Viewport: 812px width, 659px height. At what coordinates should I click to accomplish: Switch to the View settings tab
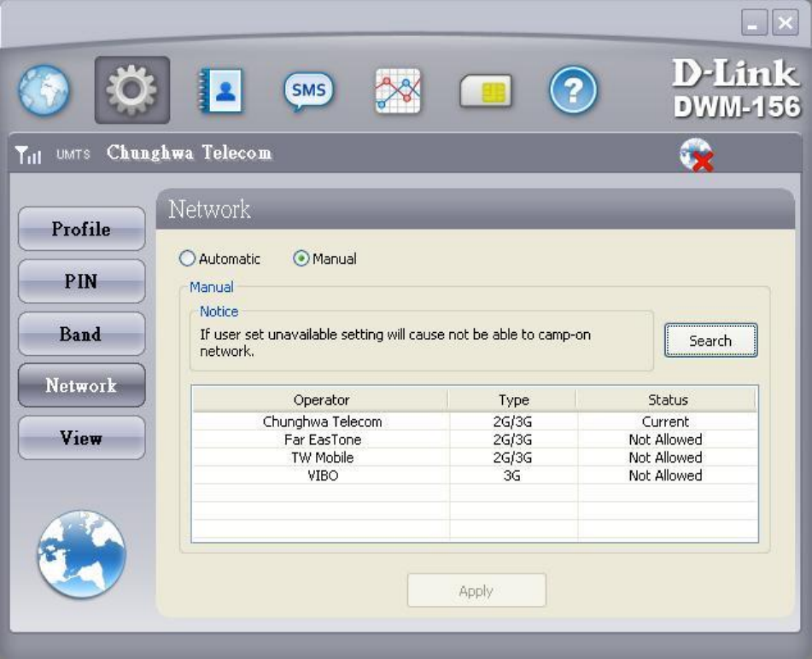click(x=81, y=438)
